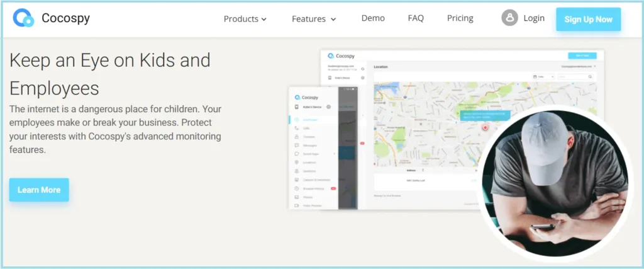Open the Pricing page
This screenshot has height=269, width=644.
tap(460, 18)
